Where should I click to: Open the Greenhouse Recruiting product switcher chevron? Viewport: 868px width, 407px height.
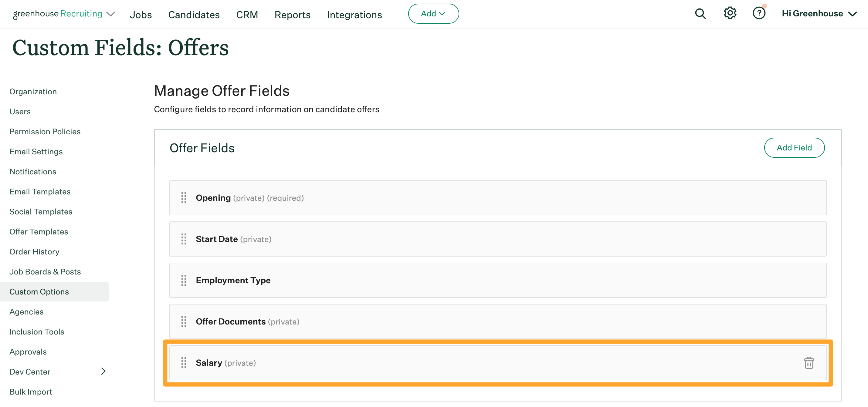[x=111, y=14]
